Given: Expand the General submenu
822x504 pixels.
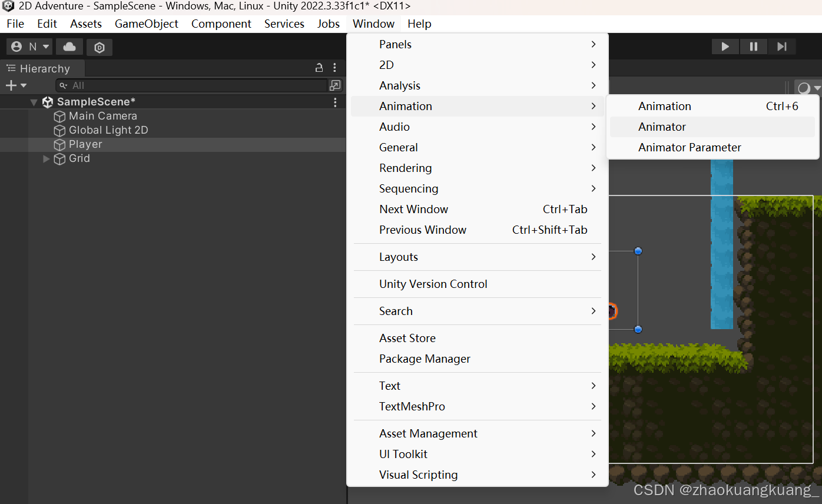Looking at the screenshot, I should click(478, 147).
